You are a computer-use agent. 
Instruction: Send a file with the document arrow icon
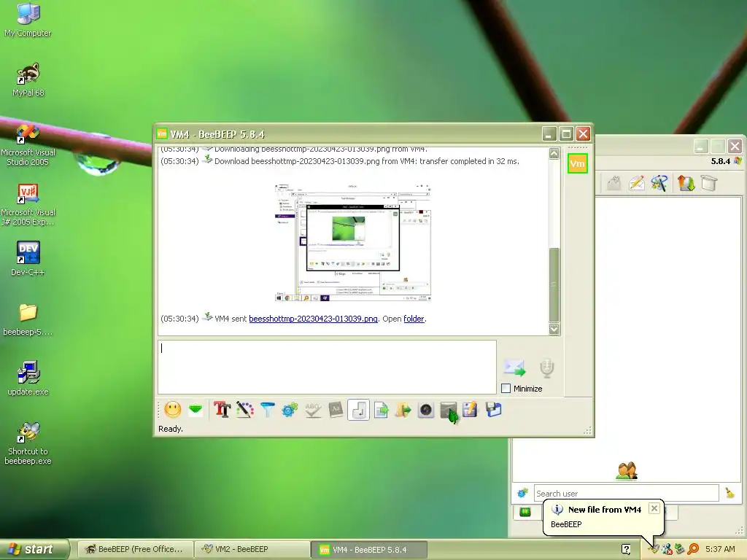coord(381,410)
